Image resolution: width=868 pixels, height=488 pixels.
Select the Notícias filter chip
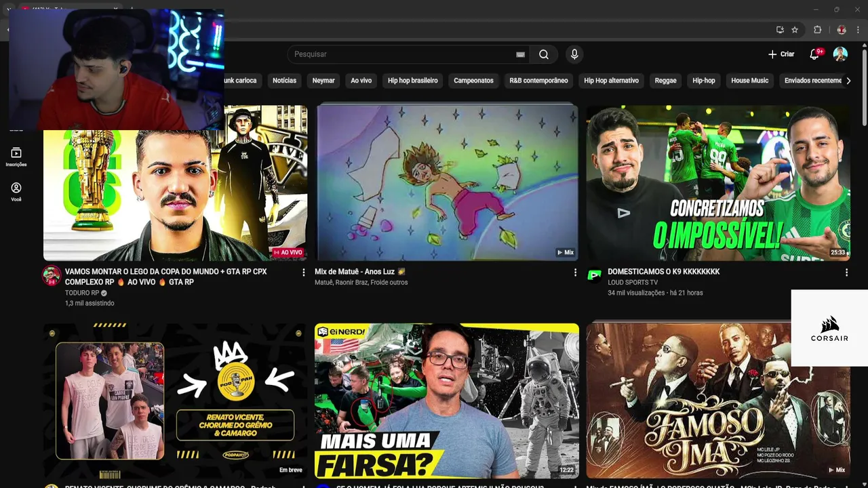tap(284, 81)
